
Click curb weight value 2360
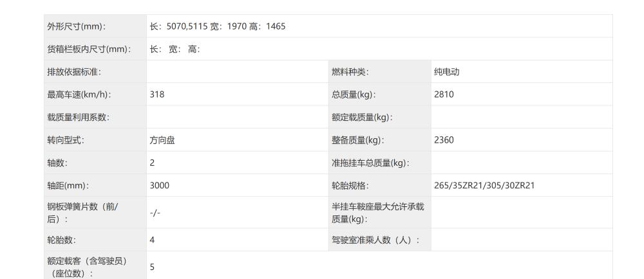pos(444,139)
